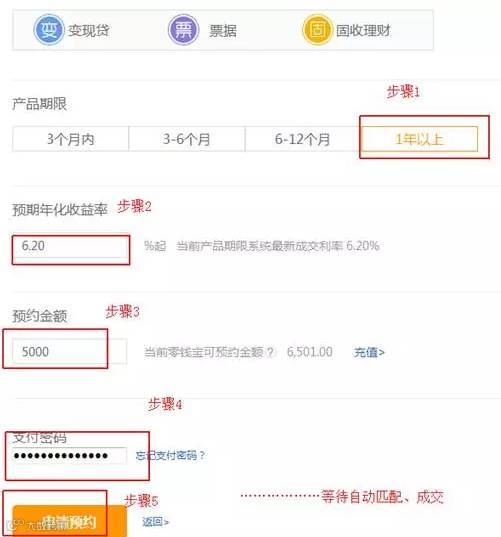The image size is (501, 537).
Task: Click the 6,501.00 available balance amount
Action: tap(310, 352)
